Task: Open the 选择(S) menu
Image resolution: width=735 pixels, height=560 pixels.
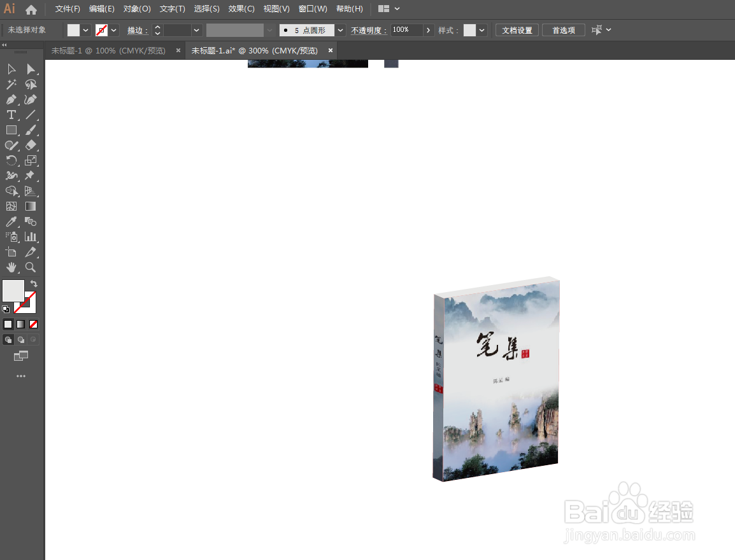Action: click(207, 9)
